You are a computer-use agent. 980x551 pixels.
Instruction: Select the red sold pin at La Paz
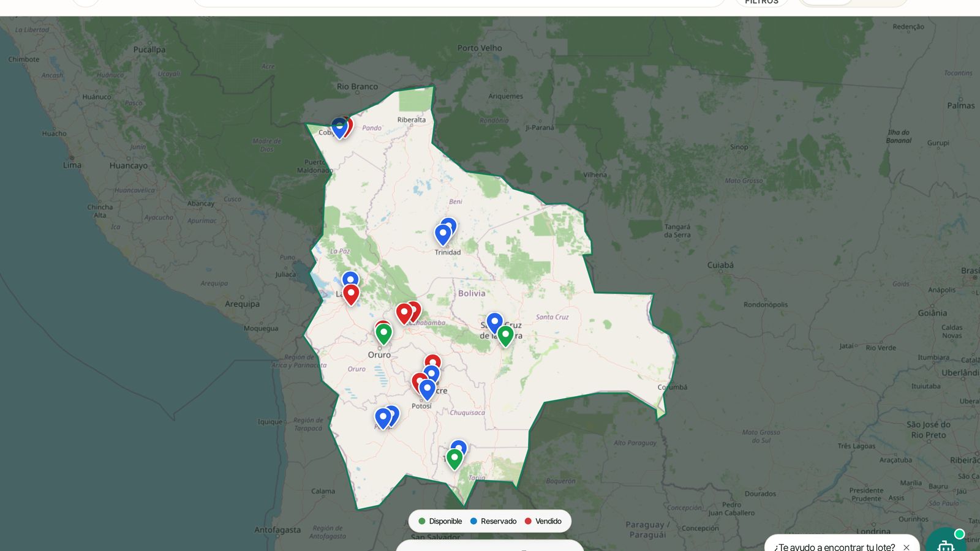(x=351, y=294)
